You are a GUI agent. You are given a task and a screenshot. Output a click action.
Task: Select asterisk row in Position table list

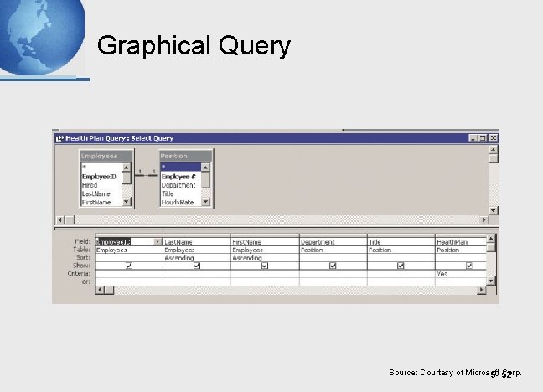[x=180, y=168]
